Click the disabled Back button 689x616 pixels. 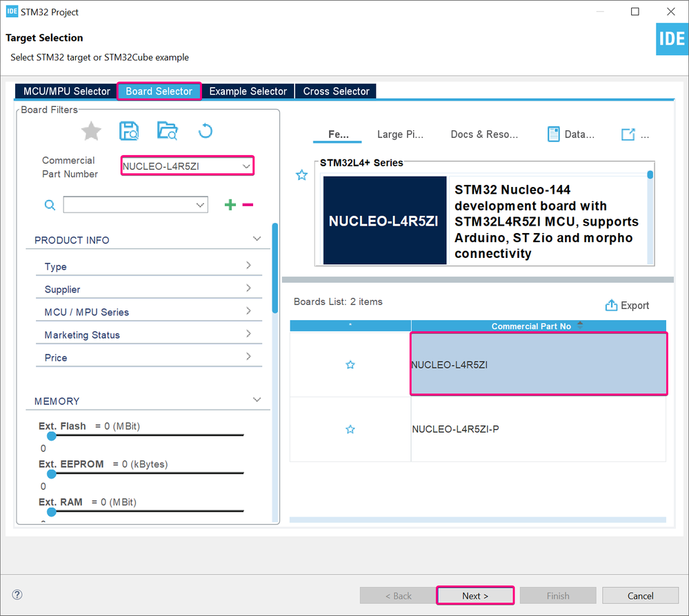click(398, 596)
